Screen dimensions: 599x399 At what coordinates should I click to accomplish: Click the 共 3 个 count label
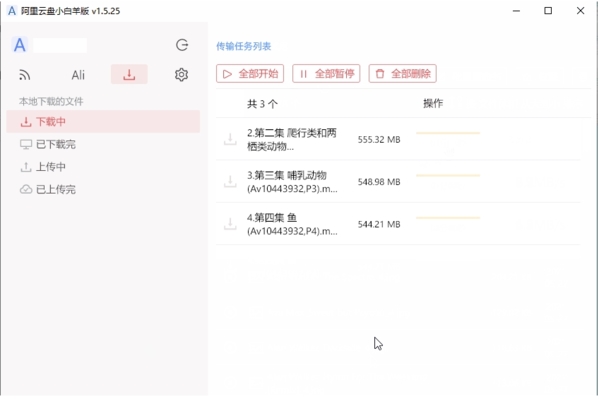tap(262, 104)
